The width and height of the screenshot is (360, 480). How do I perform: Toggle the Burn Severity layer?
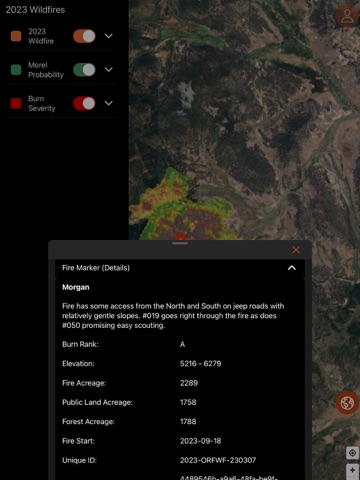pos(84,103)
